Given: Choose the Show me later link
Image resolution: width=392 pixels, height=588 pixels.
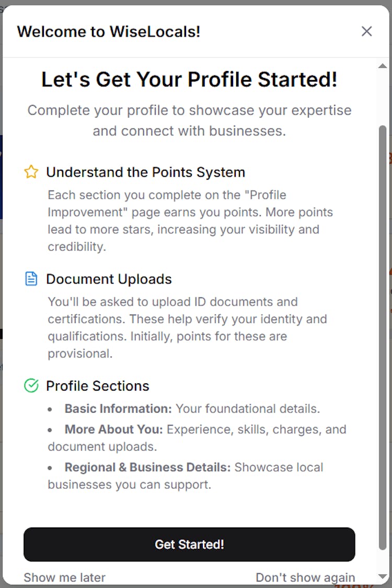Looking at the screenshot, I should click(x=64, y=578).
